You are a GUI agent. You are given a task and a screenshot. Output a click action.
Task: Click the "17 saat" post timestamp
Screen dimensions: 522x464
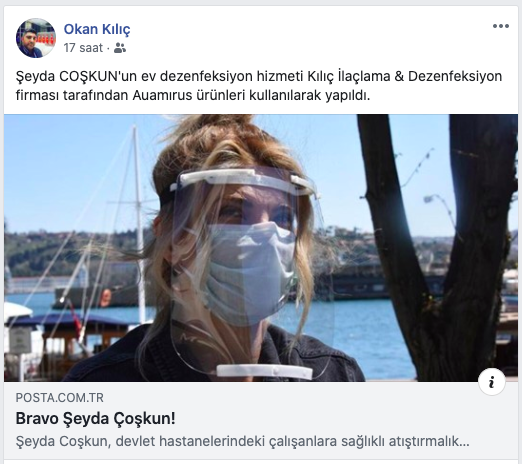pos(83,48)
